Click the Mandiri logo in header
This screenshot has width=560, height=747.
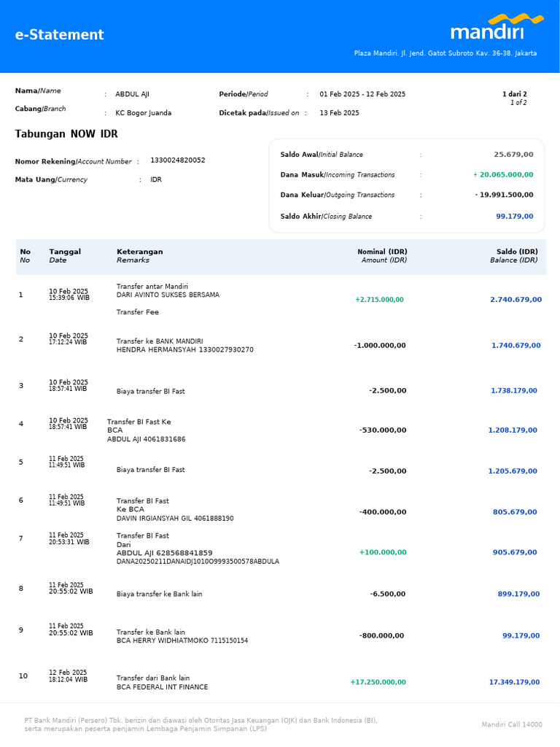point(497,27)
